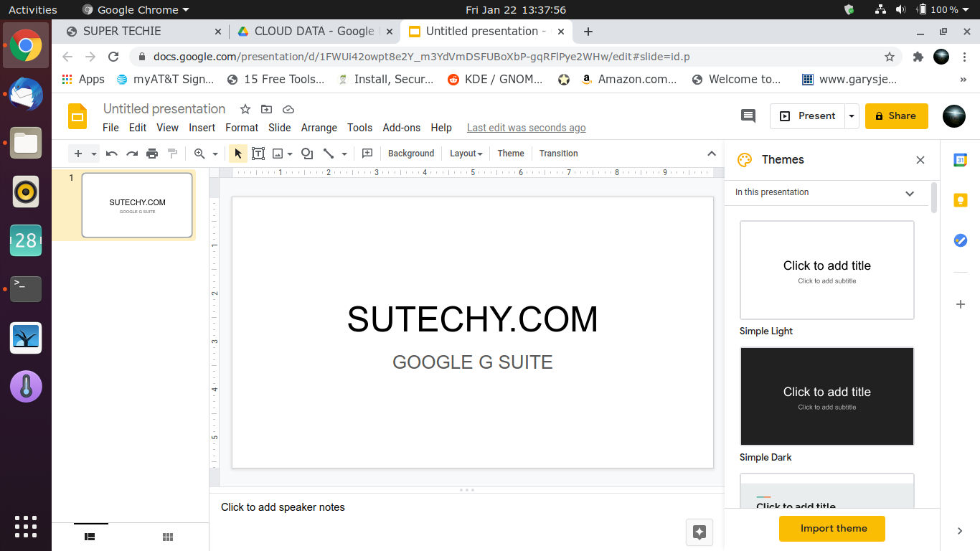Open the Layout dropdown
The height and width of the screenshot is (551, 980).
pyautogui.click(x=466, y=154)
